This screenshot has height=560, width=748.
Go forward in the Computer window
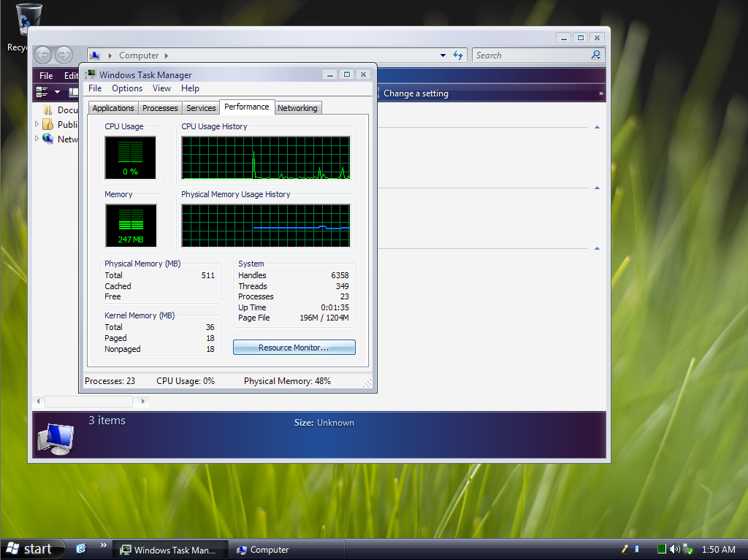pos(64,55)
